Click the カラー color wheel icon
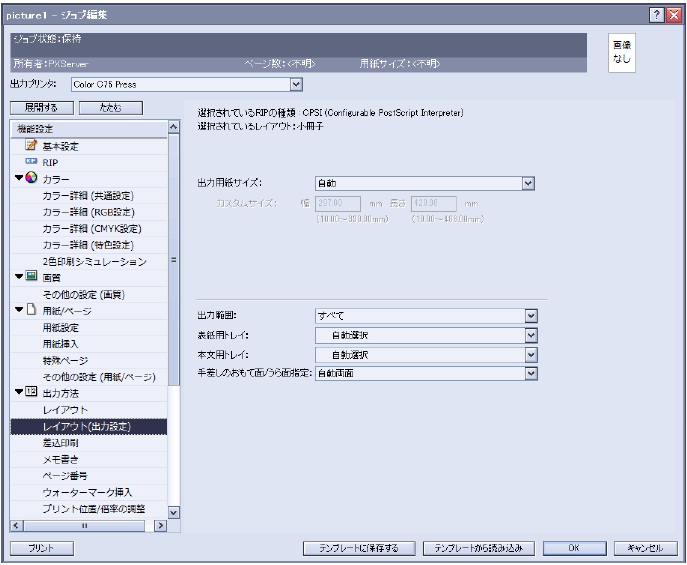 pyautogui.click(x=30, y=179)
